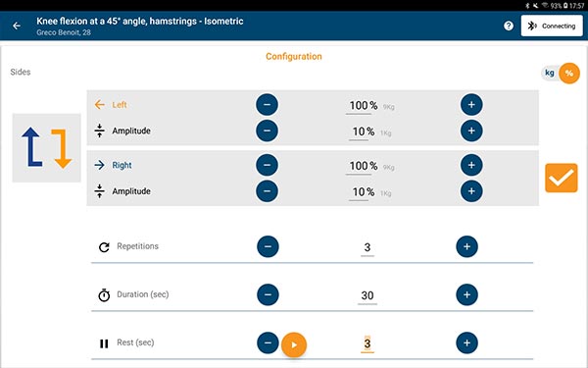This screenshot has width=588, height=368.
Task: Increase Right Amplitude with plus button
Action: [471, 191]
